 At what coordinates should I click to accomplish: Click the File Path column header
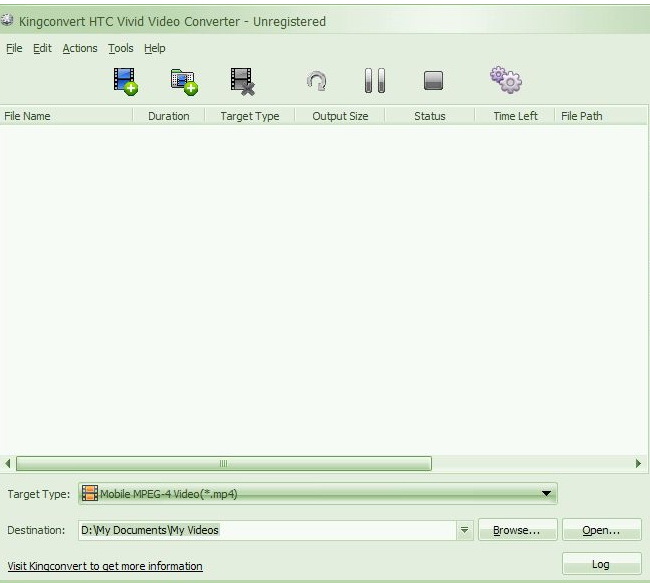coord(601,116)
